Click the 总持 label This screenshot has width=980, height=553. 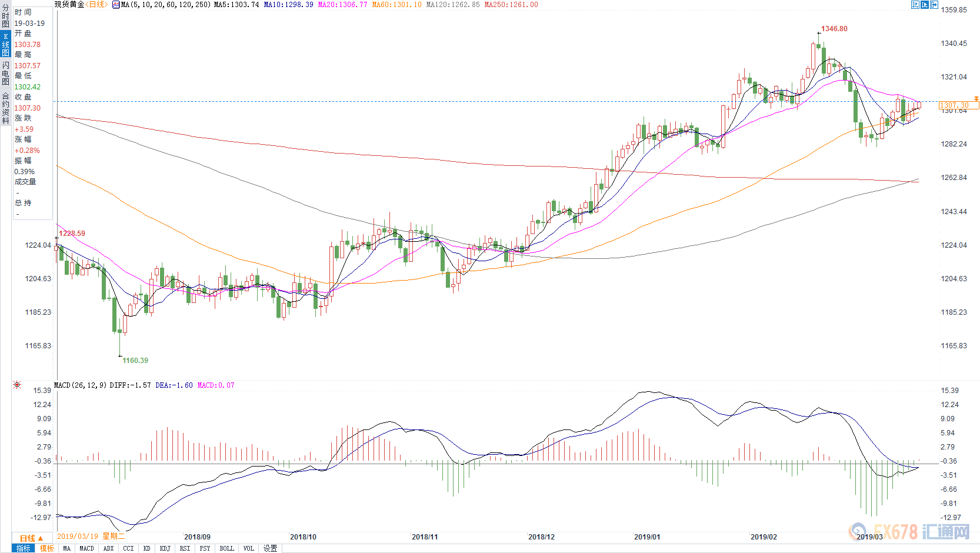(x=23, y=203)
